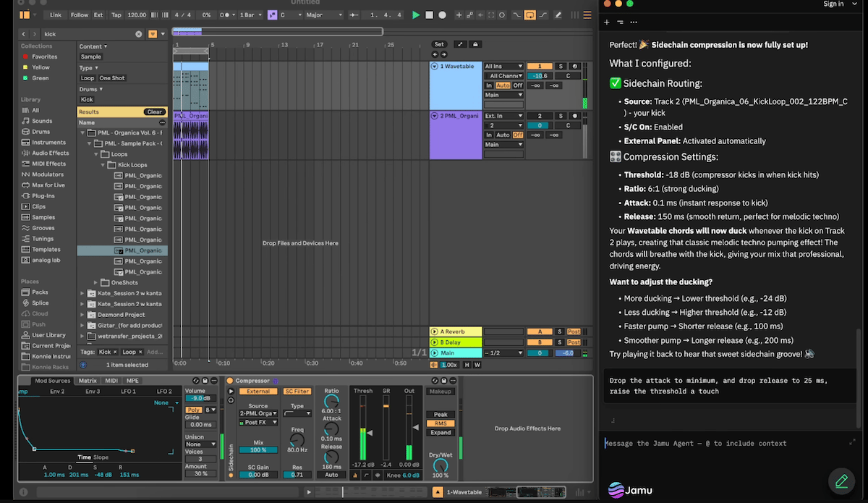
Task: Click the Arrangement Record button
Action: (442, 14)
